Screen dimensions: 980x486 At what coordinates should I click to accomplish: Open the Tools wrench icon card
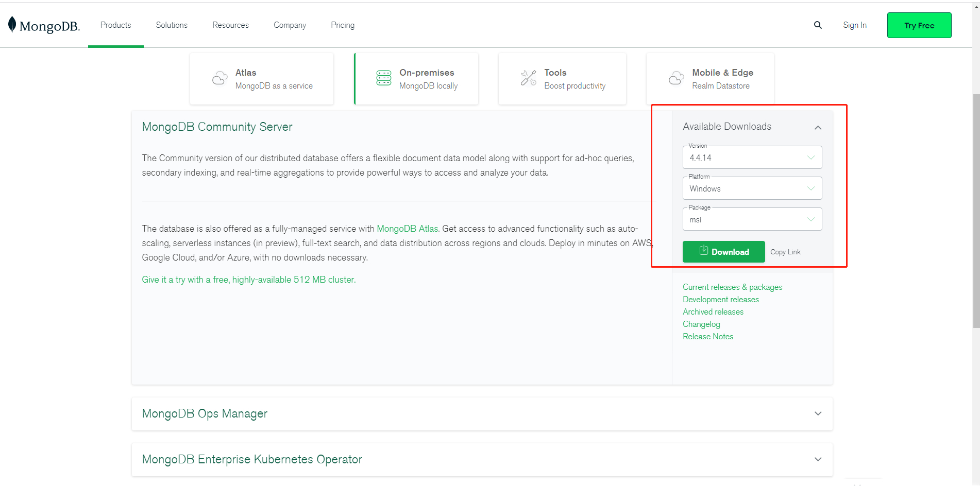[562, 79]
